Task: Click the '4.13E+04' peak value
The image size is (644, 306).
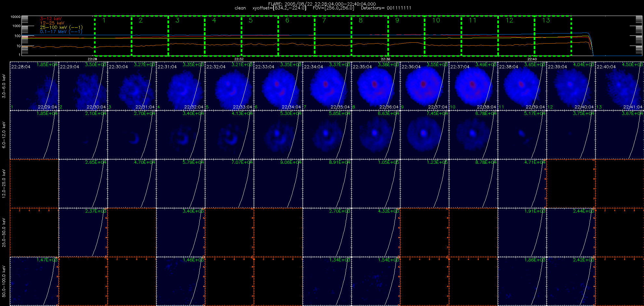Action: tap(242, 114)
